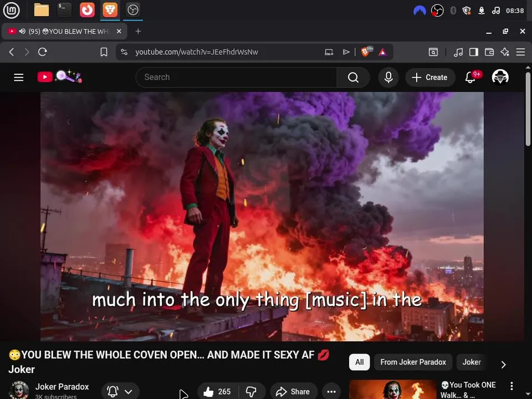The width and height of the screenshot is (532, 399).
Task: Go back to the previous page
Action: [x=12, y=52]
